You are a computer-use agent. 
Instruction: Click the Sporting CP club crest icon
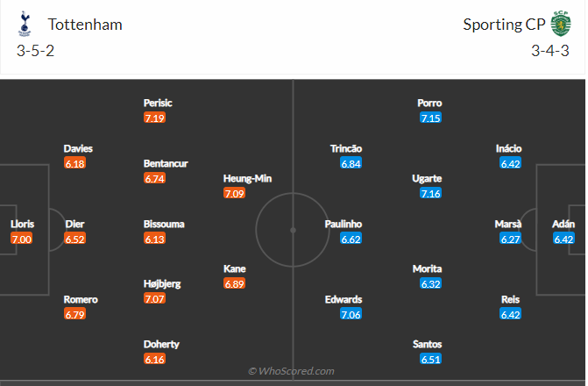[560, 24]
